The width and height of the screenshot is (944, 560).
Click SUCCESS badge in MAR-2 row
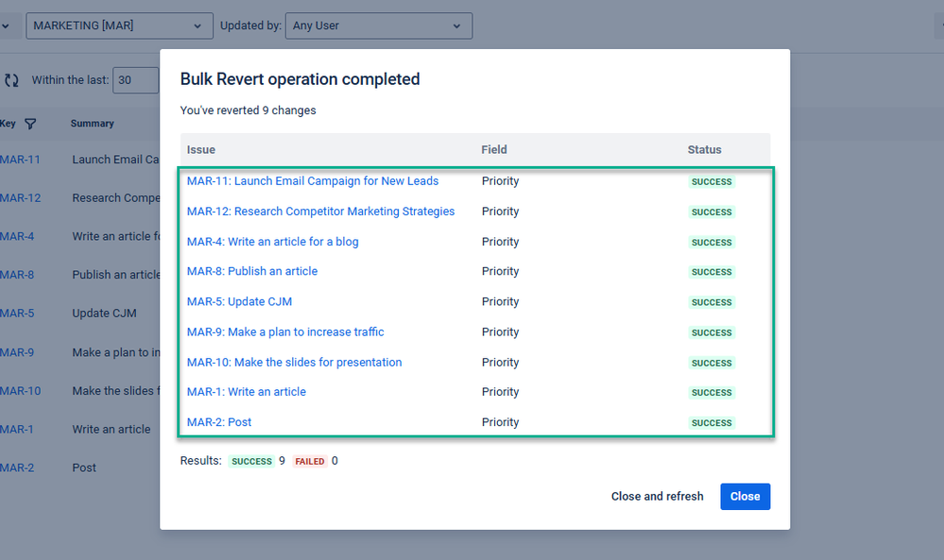[712, 423]
